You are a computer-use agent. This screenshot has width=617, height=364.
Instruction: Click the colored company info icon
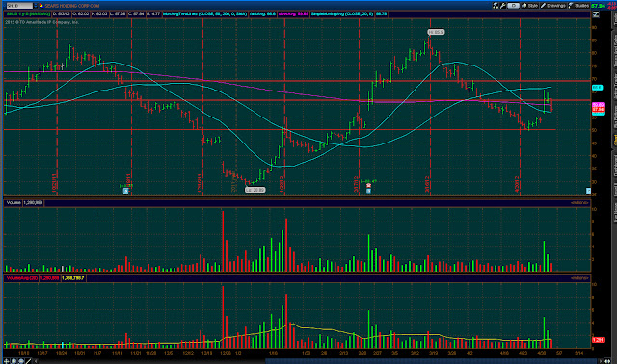41,6
